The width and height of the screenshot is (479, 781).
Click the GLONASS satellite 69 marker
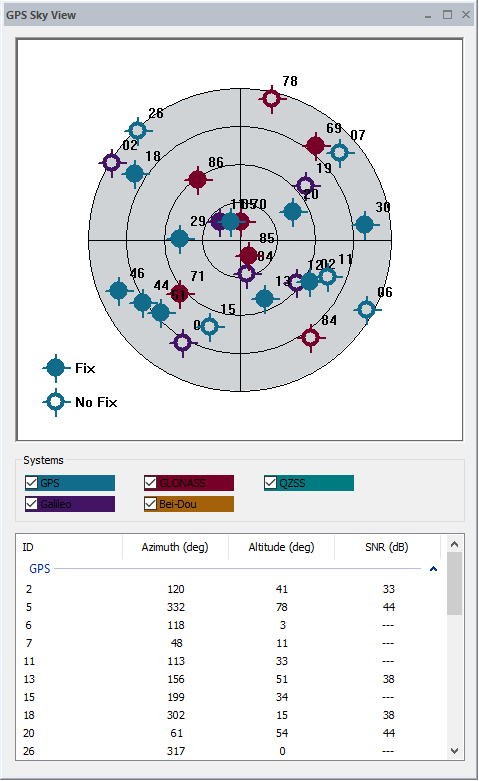coord(315,145)
